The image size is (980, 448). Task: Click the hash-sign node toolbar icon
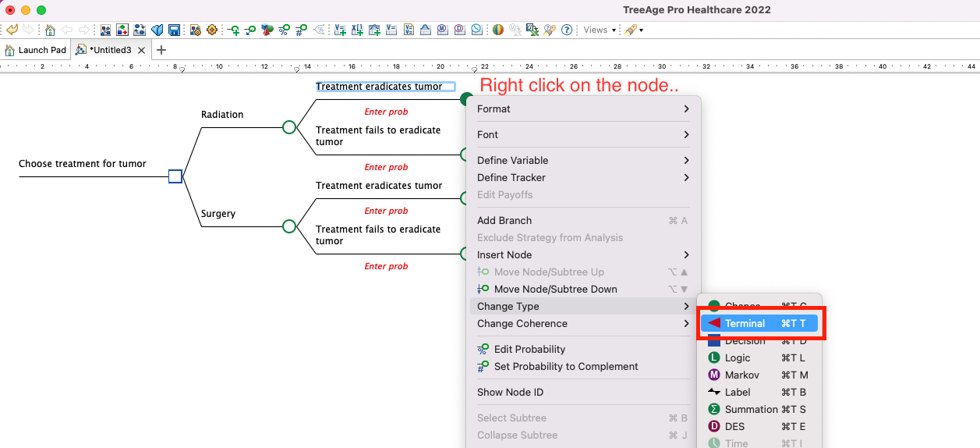301,30
